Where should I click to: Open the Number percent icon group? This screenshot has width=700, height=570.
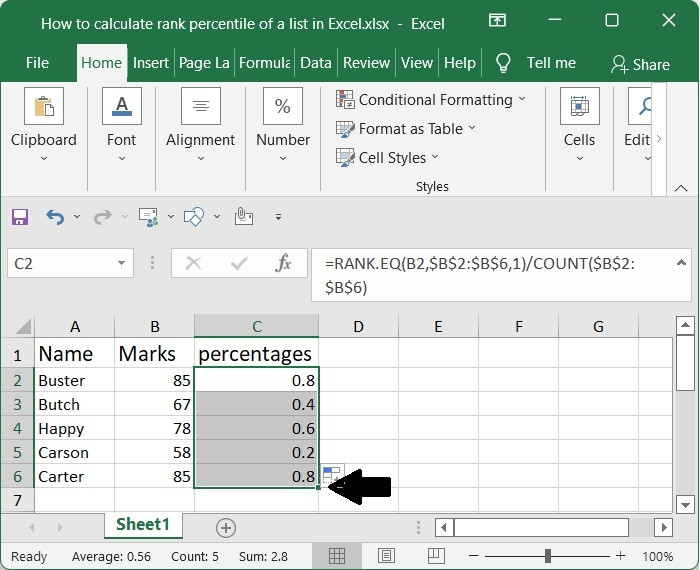[282, 106]
